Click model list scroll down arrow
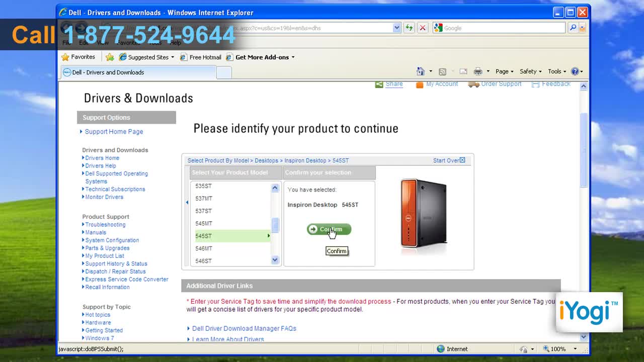The image size is (644, 362). tap(275, 260)
